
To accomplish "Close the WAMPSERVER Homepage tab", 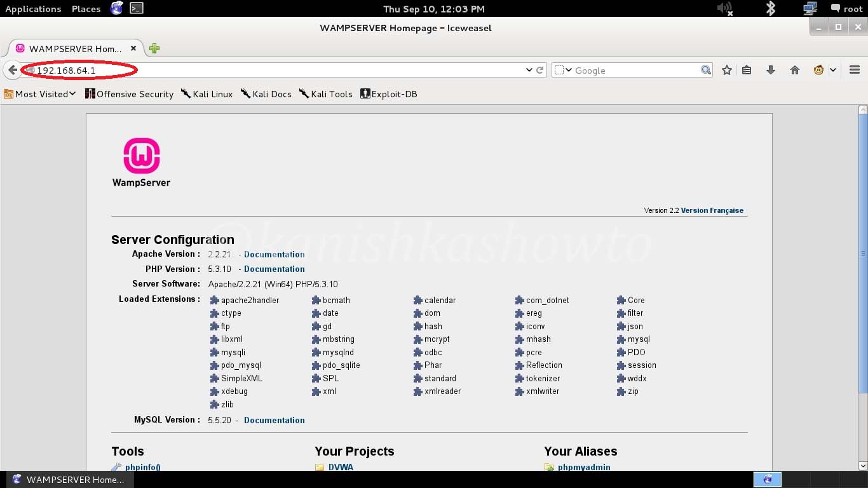I will [133, 48].
